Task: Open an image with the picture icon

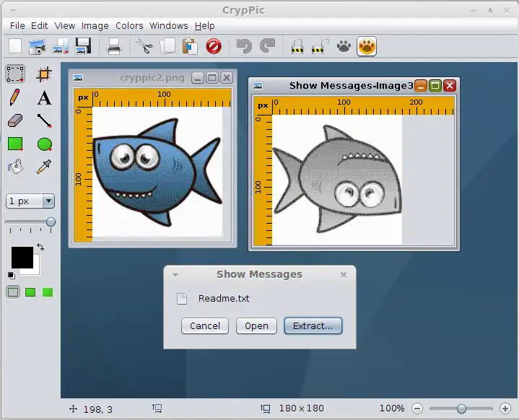Action: (37, 46)
